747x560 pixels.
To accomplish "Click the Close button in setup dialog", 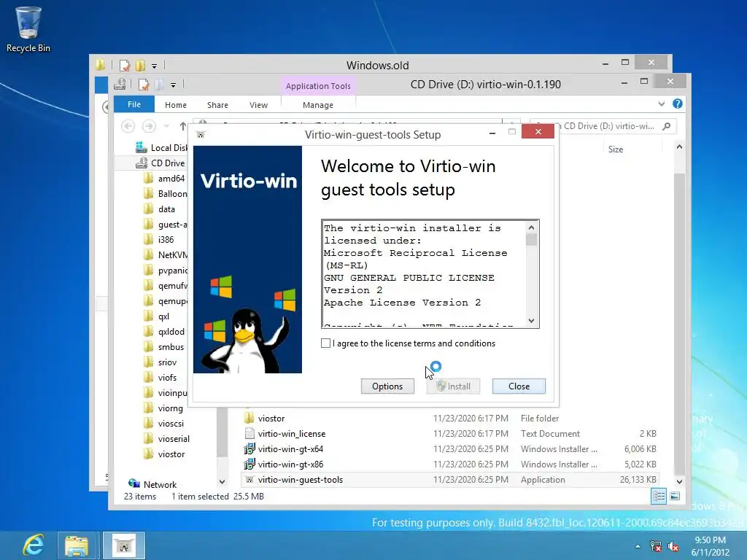I will click(x=519, y=386).
